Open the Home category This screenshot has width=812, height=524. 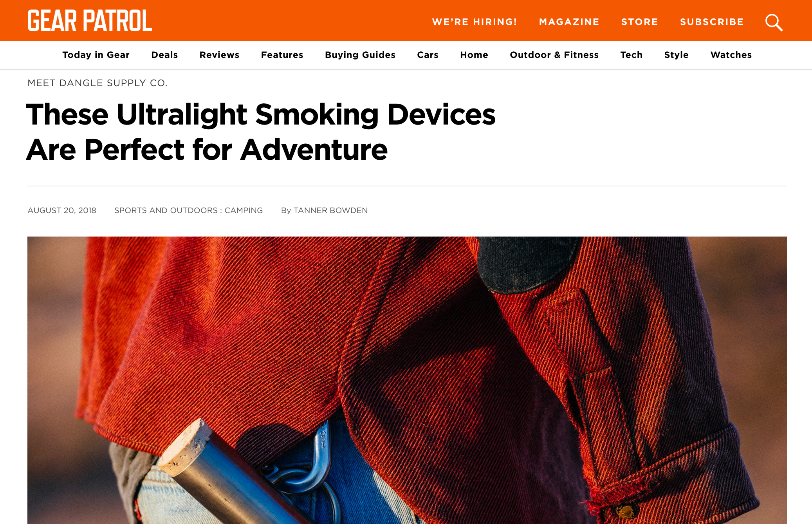(x=474, y=55)
